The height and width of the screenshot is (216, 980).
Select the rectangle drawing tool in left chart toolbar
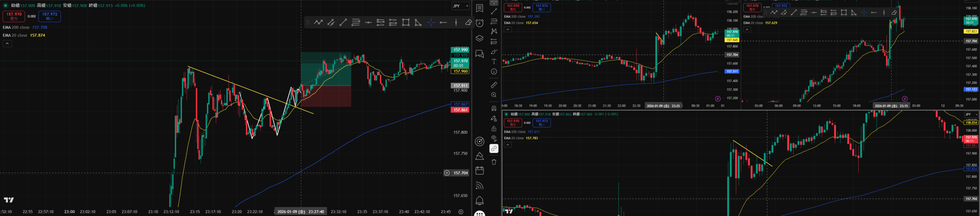(406, 23)
